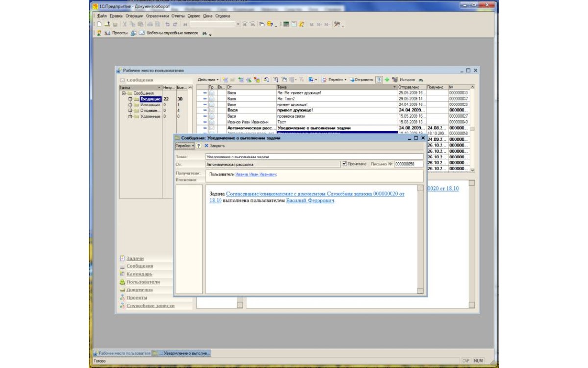
Task: Select the Удаленные folder in tree
Action: (150, 116)
